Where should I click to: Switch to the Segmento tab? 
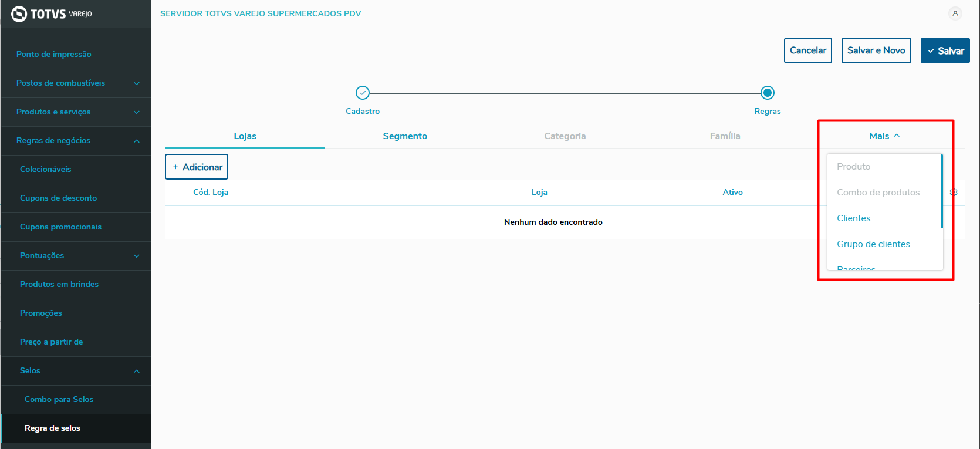point(405,136)
